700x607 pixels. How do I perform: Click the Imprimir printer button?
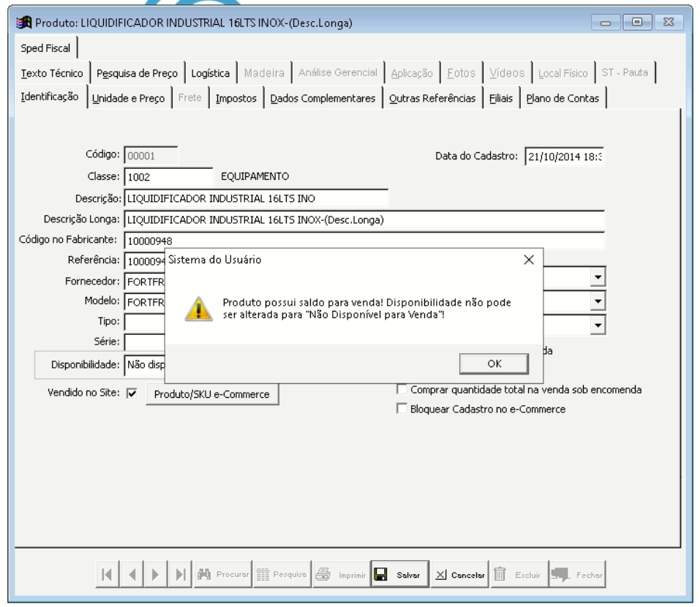point(341,574)
